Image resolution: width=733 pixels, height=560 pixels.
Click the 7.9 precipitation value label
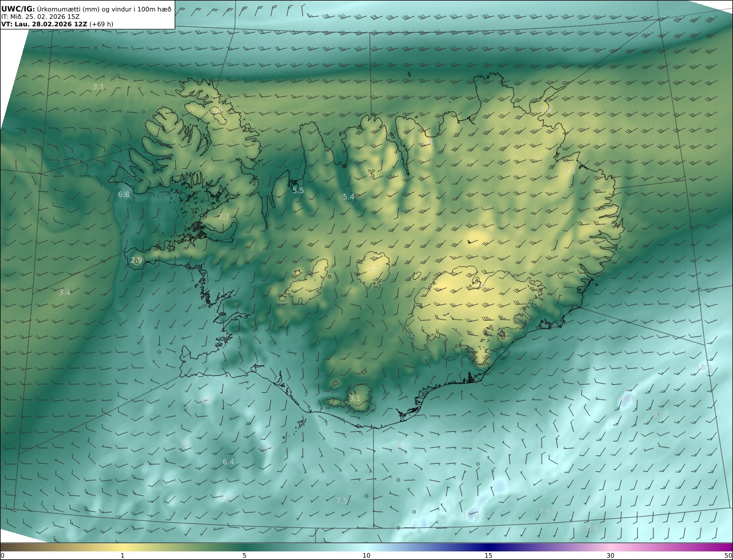[545, 512]
